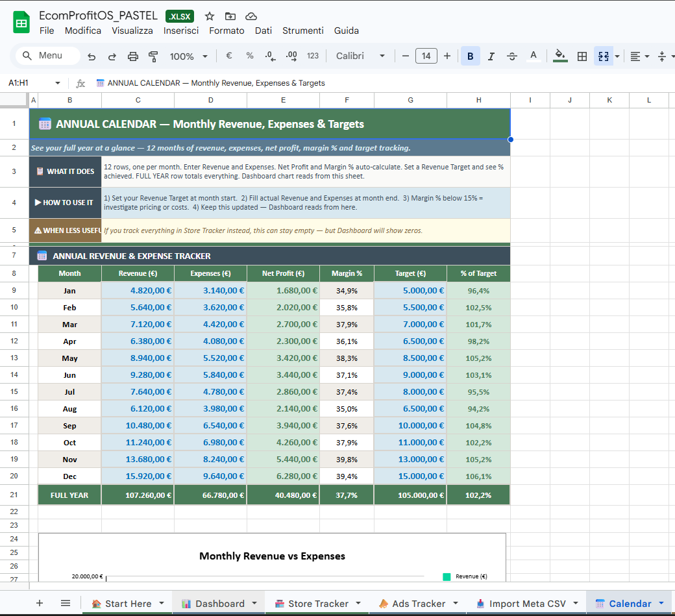
Task: Click the Borders icon
Action: click(x=582, y=56)
